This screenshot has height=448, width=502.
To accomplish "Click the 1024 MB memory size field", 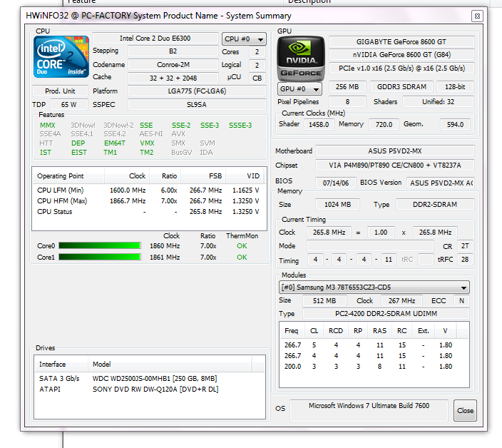I will 337,204.
